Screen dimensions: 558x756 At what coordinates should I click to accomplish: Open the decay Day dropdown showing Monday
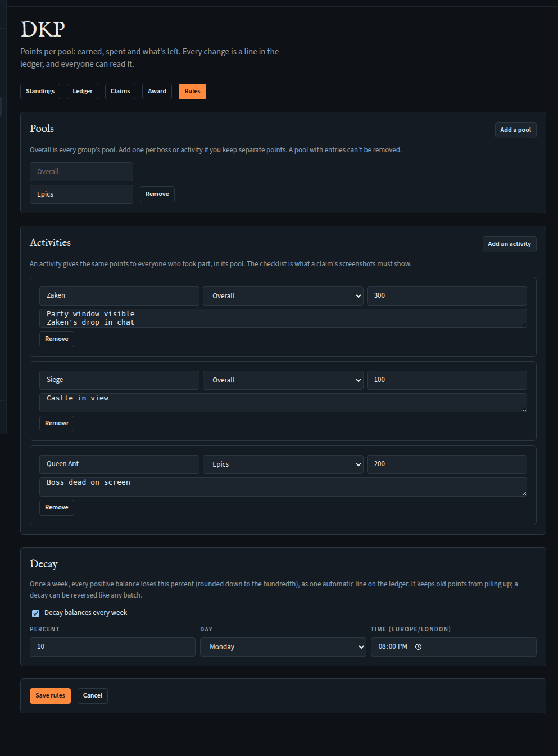pyautogui.click(x=283, y=647)
